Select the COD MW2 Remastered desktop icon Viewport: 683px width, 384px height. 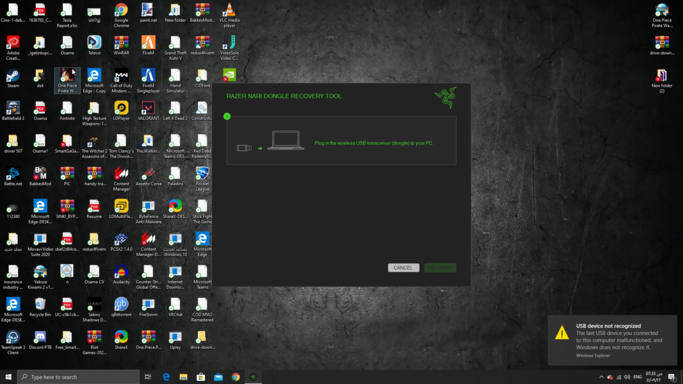pyautogui.click(x=202, y=309)
